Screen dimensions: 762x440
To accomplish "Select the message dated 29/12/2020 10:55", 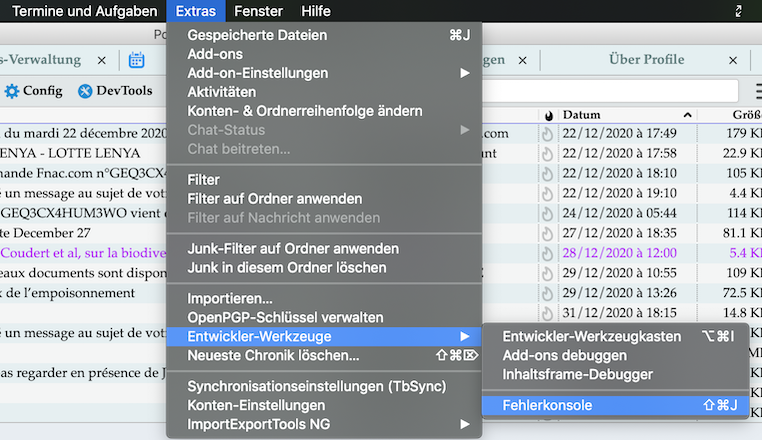I will [620, 273].
